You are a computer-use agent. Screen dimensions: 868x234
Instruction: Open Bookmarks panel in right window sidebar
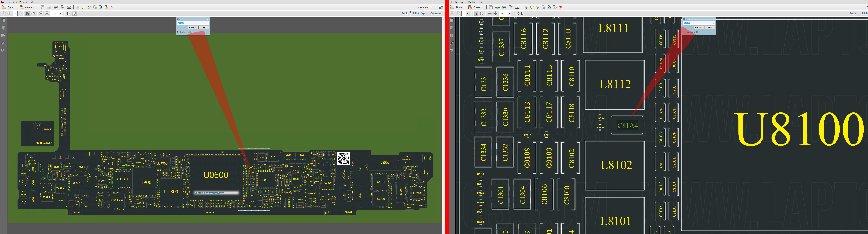click(x=451, y=28)
